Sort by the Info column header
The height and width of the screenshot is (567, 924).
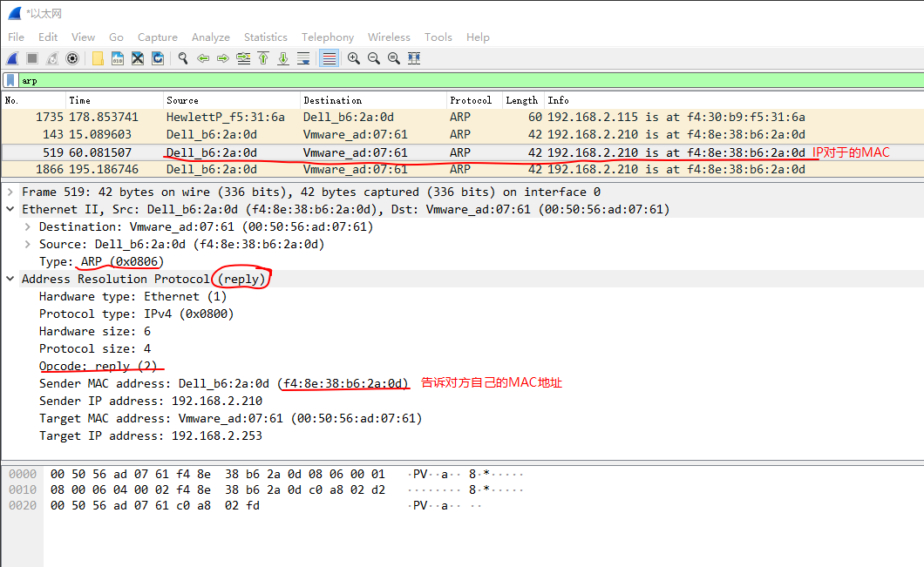point(734,101)
